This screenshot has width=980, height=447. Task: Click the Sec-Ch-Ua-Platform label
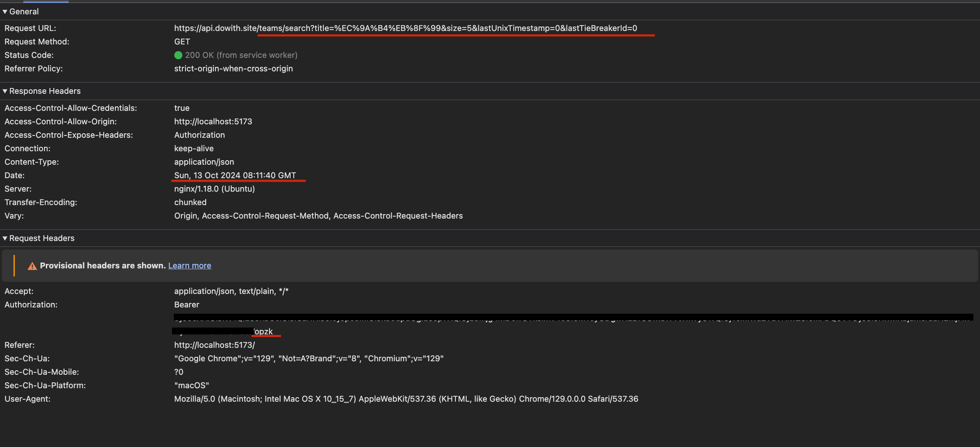pyautogui.click(x=45, y=386)
